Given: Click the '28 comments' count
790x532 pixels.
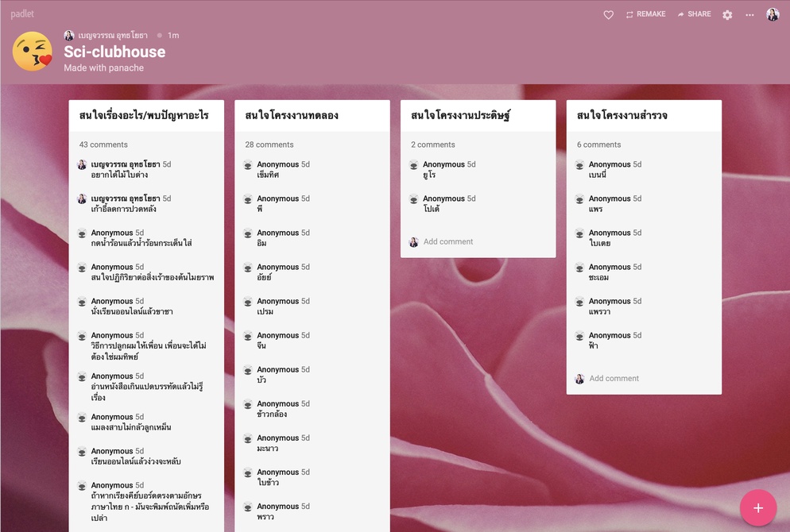Looking at the screenshot, I should coord(269,145).
